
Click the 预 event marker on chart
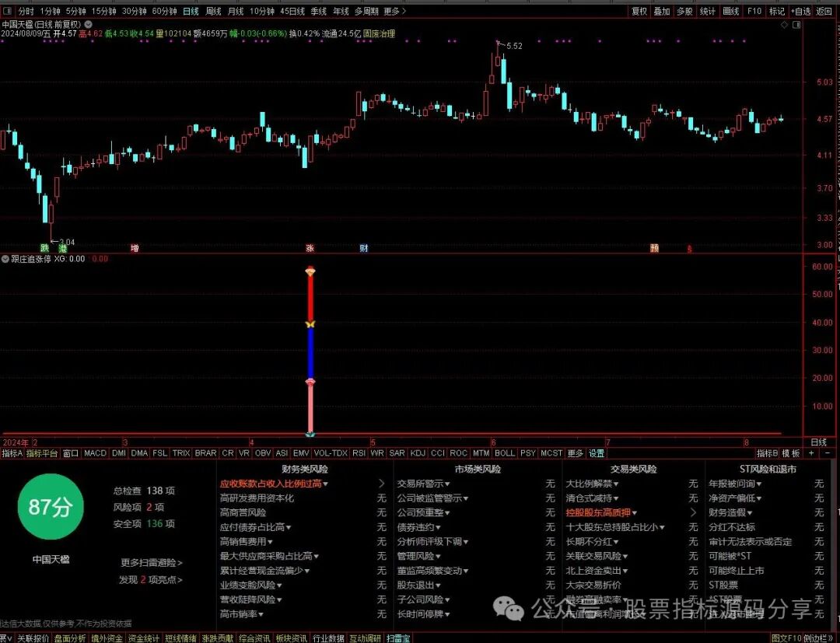pyautogui.click(x=654, y=248)
